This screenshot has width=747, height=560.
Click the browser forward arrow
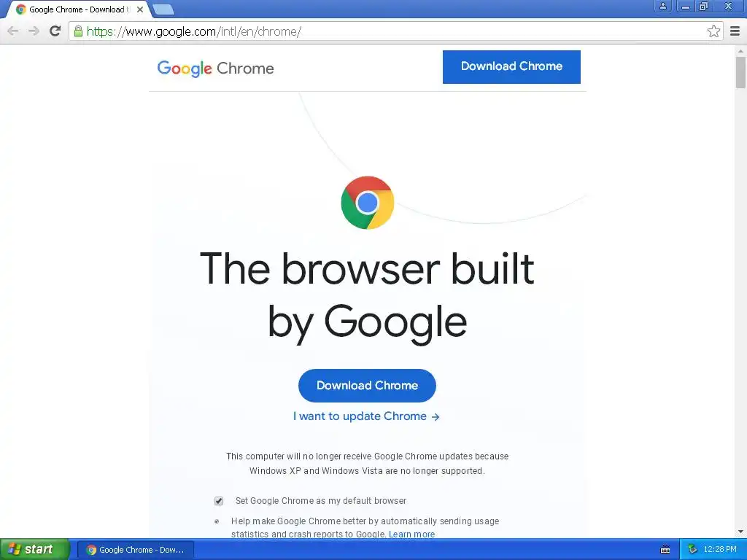tap(34, 31)
